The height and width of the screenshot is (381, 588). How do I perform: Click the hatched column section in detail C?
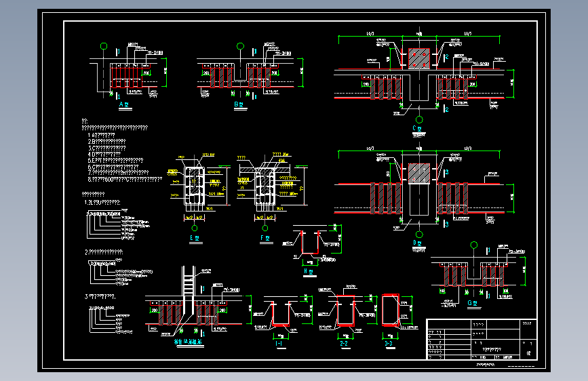coord(419,58)
